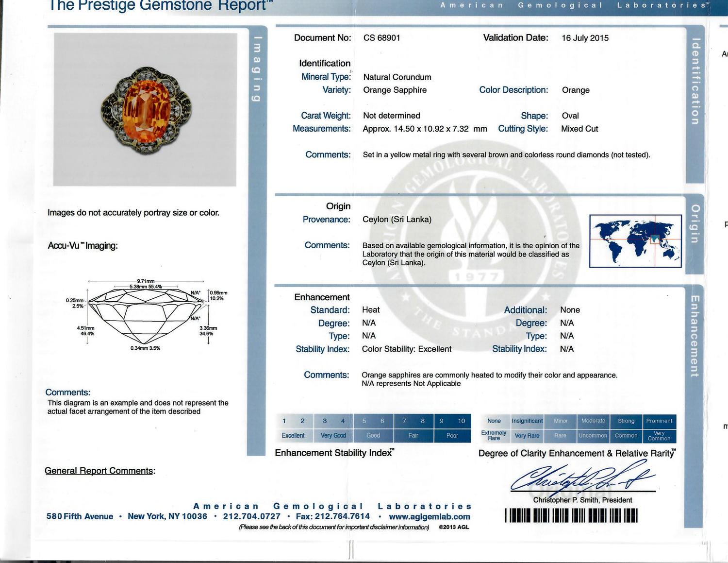Click the shape value Oval
Screen dimensions: 728x563
tap(570, 116)
